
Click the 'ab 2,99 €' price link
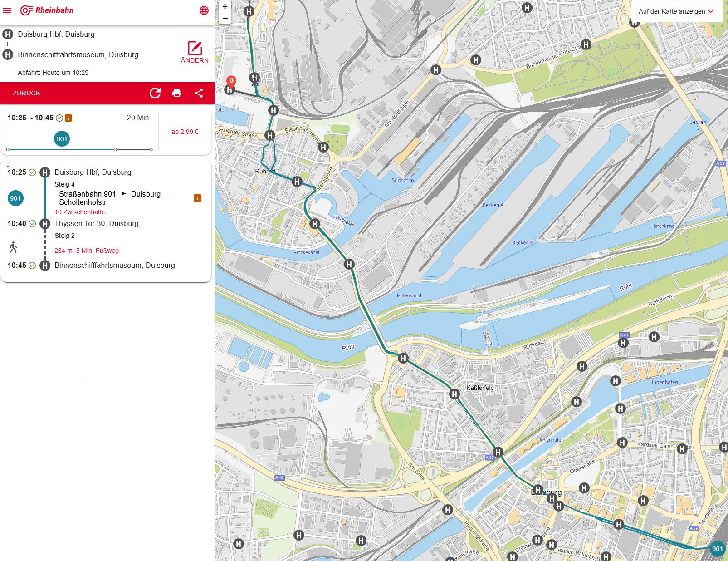[x=185, y=132]
